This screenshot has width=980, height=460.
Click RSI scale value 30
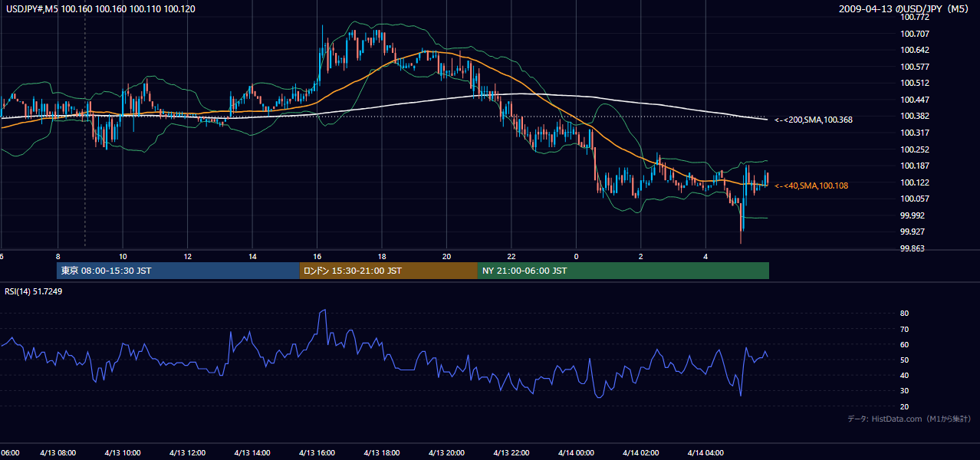pos(905,391)
